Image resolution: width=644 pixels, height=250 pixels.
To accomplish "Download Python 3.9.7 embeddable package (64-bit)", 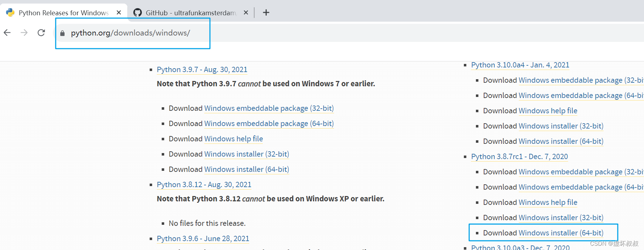I will [x=269, y=124].
